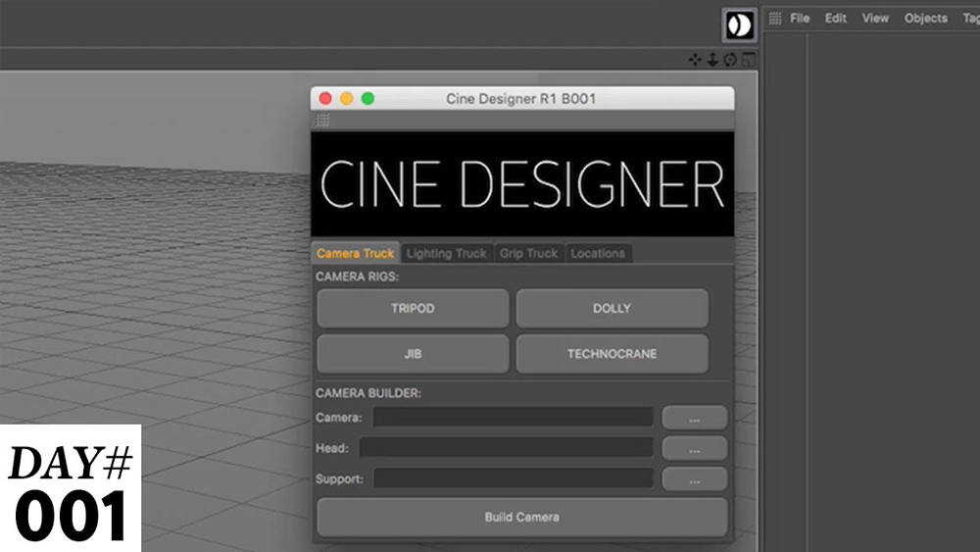Image resolution: width=980 pixels, height=552 pixels.
Task: Click the Cine Designer R1 B001 window title
Action: pos(520,99)
